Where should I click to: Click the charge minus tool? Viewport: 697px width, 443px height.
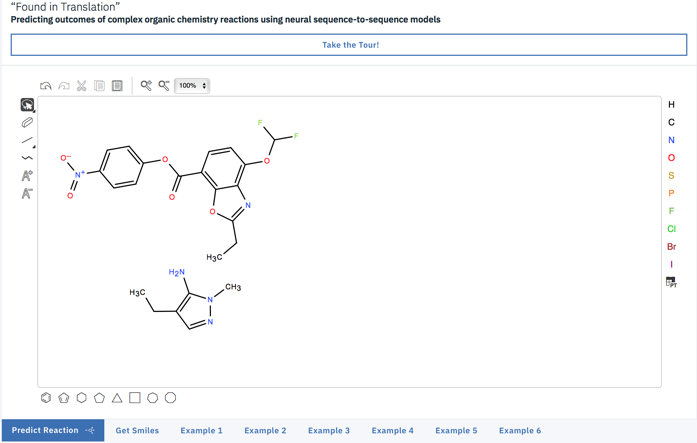[27, 194]
